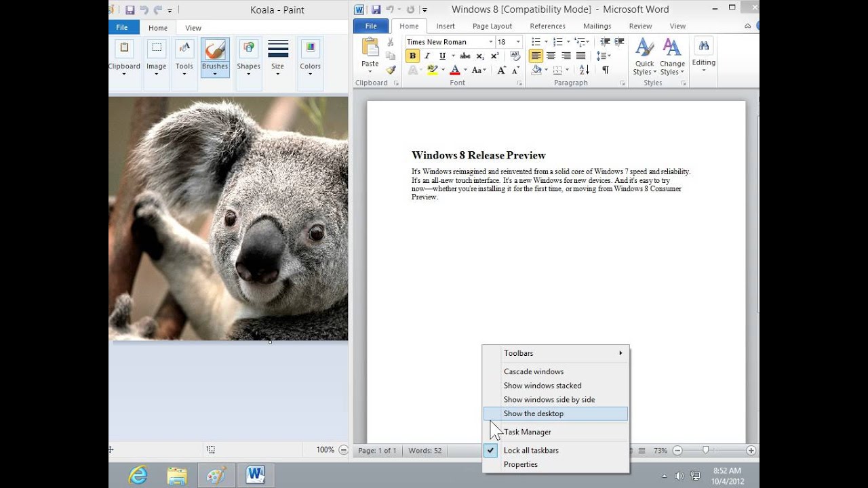This screenshot has height=488, width=868.
Task: Open Quick Styles gallery in Word
Action: click(x=644, y=57)
